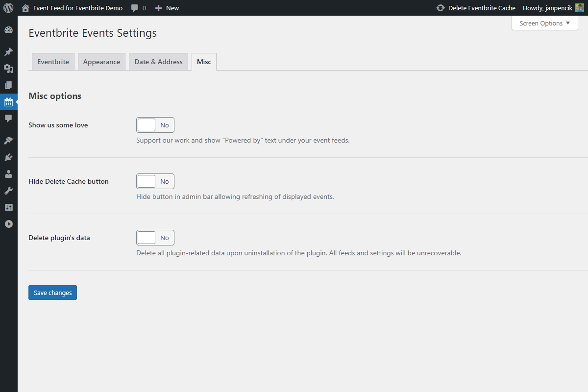This screenshot has height=392, width=588.
Task: Open the Appearance paintbrush icon
Action: point(8,141)
